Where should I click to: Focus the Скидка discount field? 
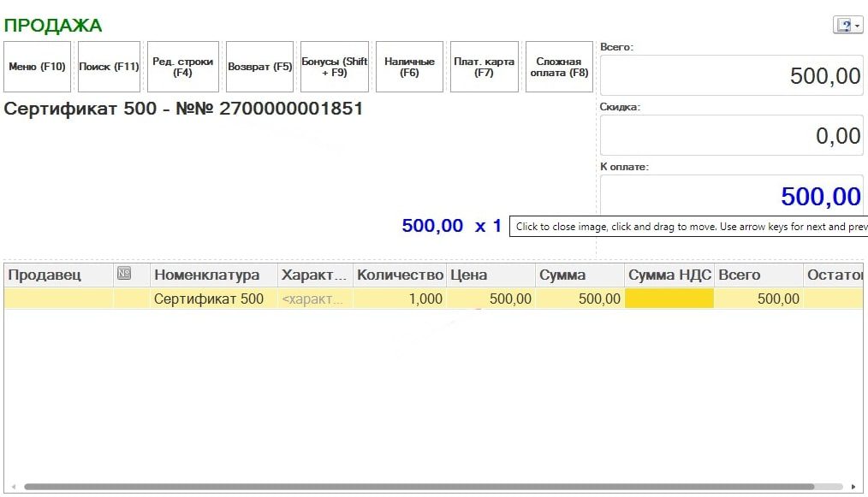(731, 135)
